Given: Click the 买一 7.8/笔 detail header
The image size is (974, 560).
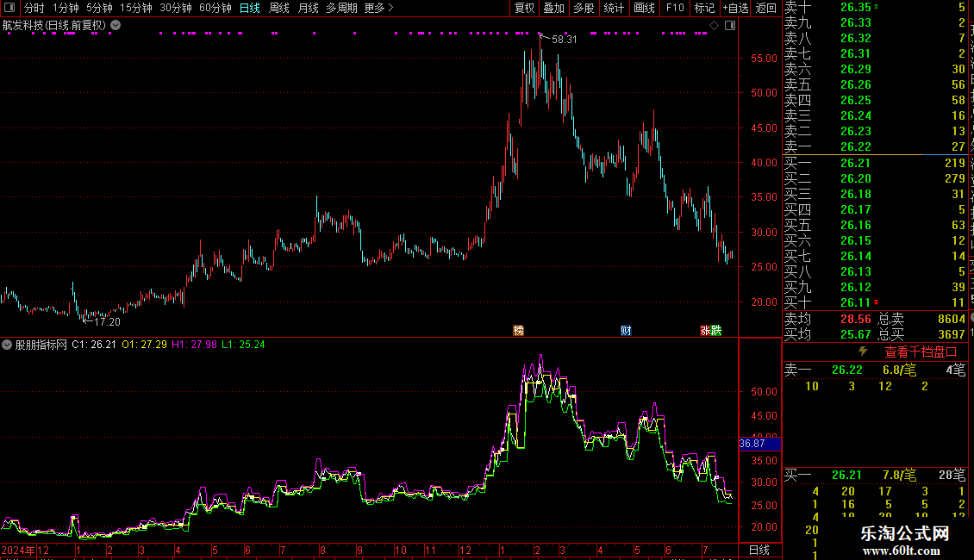Looking at the screenshot, I should pos(875,476).
